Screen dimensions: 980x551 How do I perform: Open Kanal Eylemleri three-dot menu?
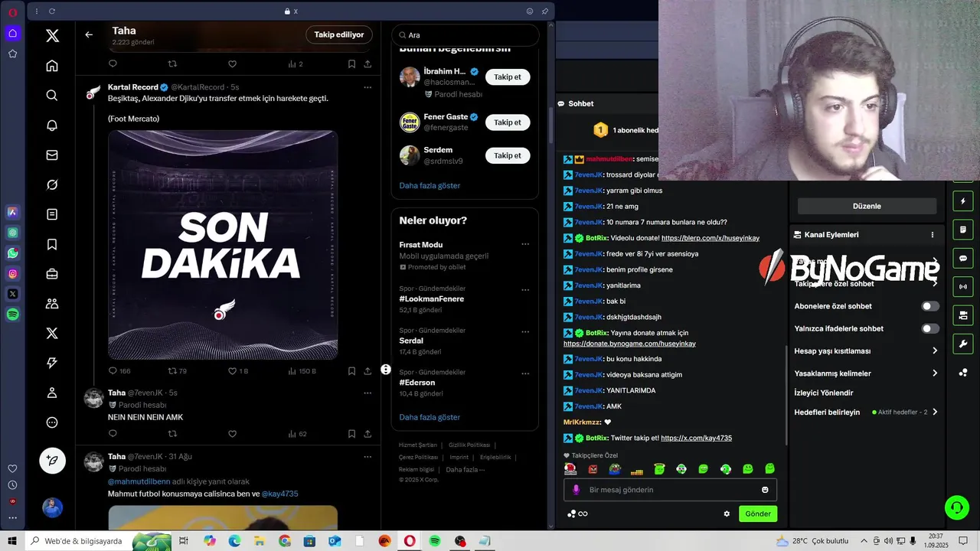pyautogui.click(x=933, y=235)
